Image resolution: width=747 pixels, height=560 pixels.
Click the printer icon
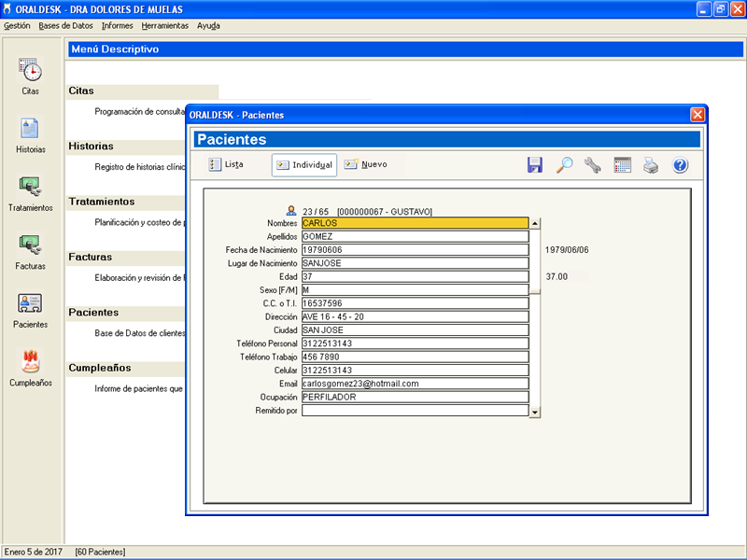coord(651,165)
